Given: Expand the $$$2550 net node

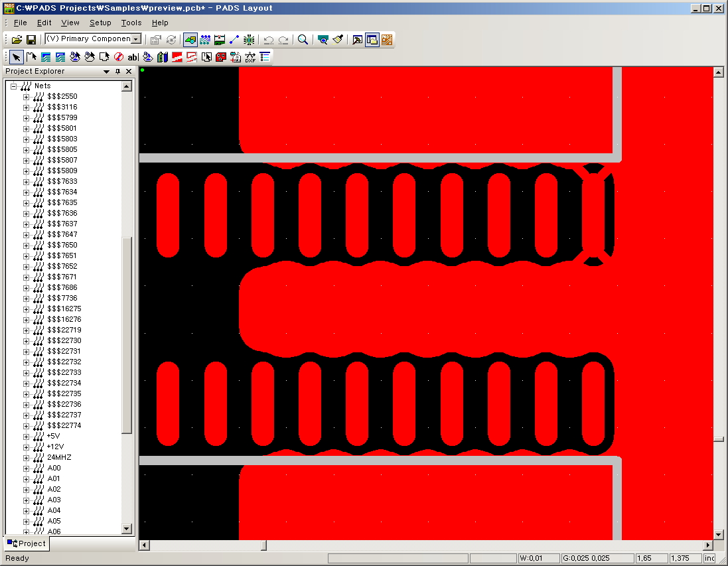Looking at the screenshot, I should (x=26, y=97).
